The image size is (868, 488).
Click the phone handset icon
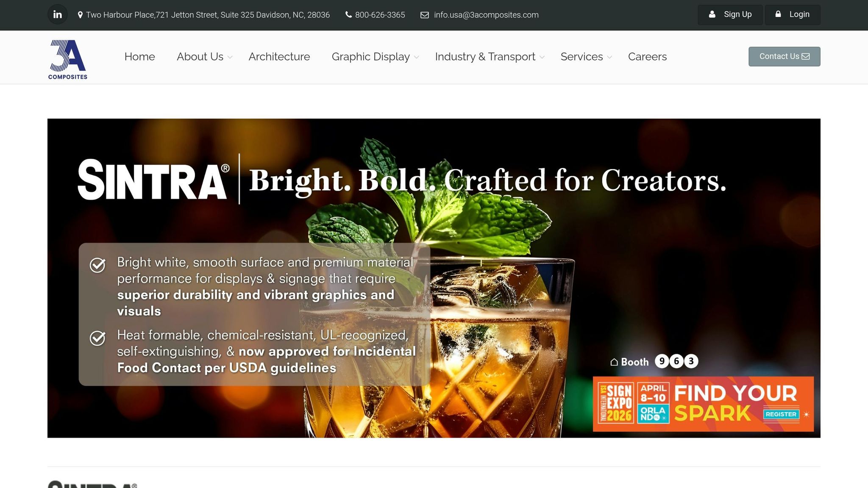[x=348, y=15]
